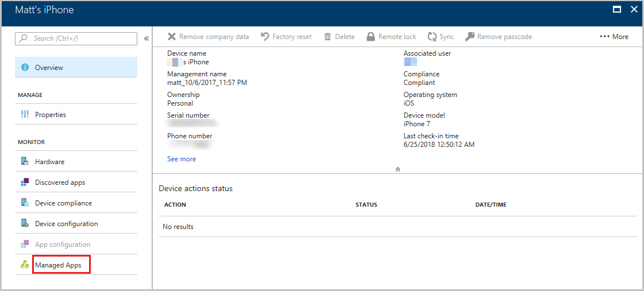The image size is (644, 291).
Task: Click the Device compliance icon
Action: pyautogui.click(x=25, y=203)
